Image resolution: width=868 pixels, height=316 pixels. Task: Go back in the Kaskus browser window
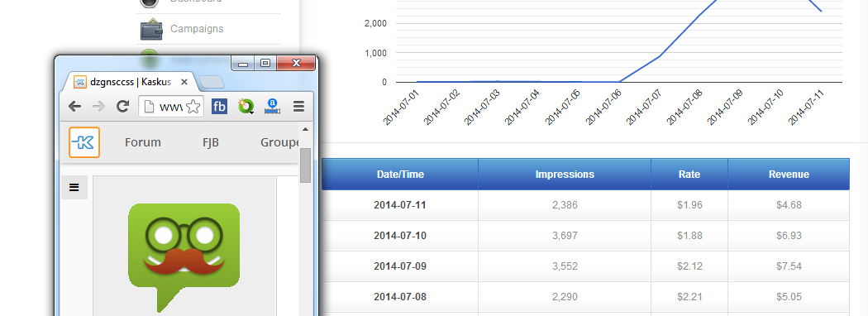74,107
